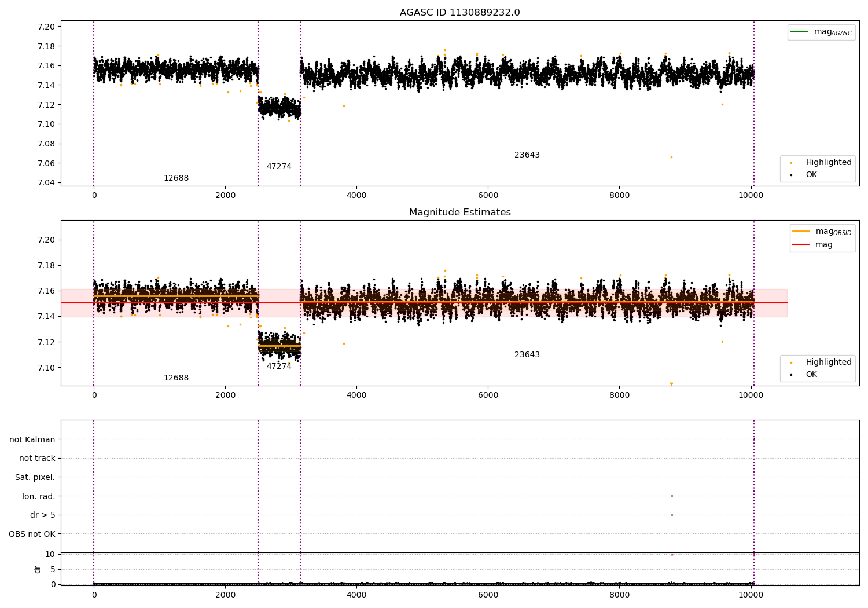Click the obsid label '12688' in middle plot
The height and width of the screenshot is (608, 868).
click(x=176, y=378)
